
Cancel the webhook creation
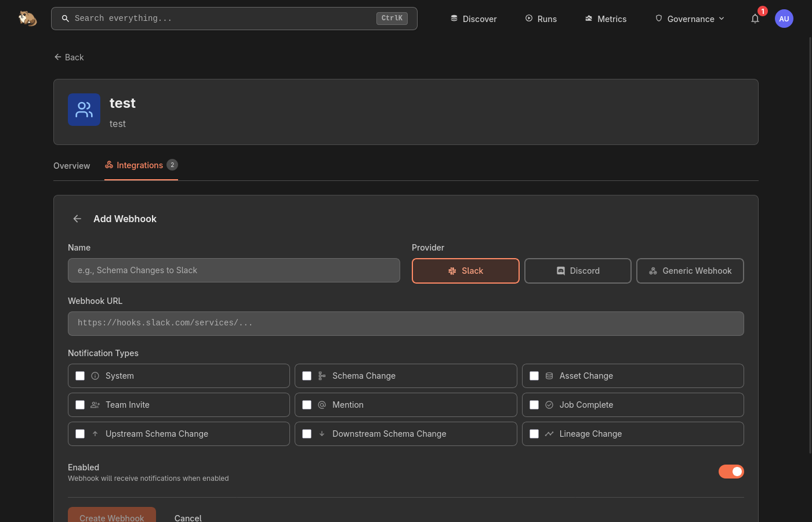coord(188,518)
